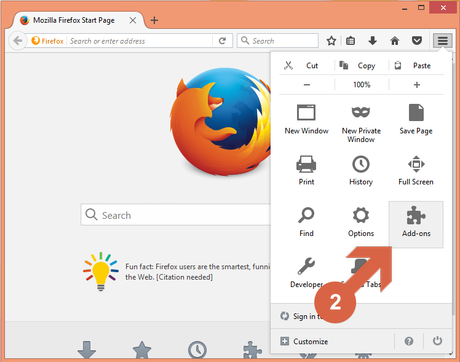Image resolution: width=460 pixels, height=362 pixels.
Task: Open a new tab with plus
Action: (154, 20)
